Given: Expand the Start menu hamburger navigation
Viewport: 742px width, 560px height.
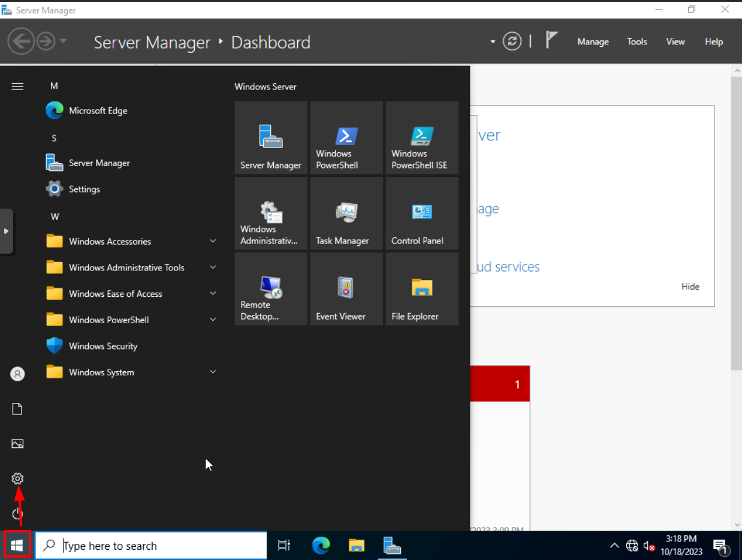Looking at the screenshot, I should 17,86.
